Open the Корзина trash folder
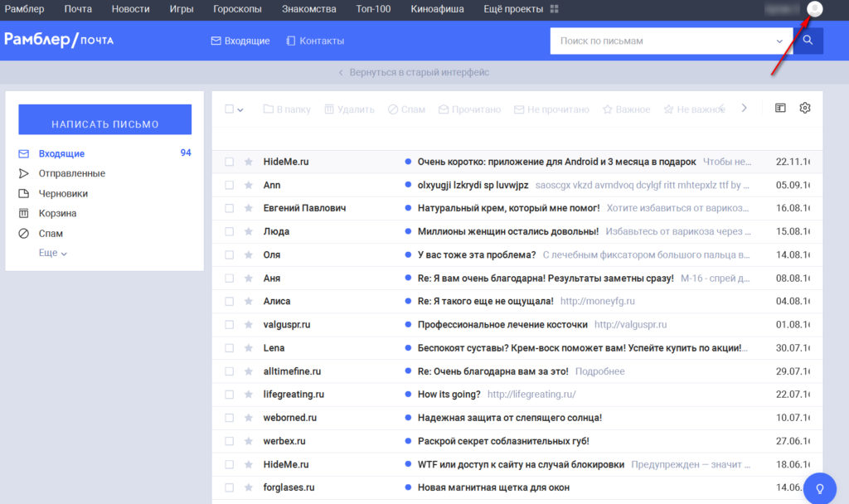Image resolution: width=849 pixels, height=504 pixels. coord(57,213)
